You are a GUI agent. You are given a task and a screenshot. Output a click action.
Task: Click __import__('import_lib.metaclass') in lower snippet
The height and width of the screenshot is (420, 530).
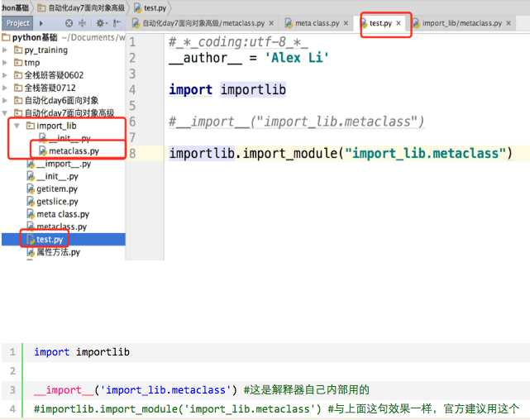click(x=136, y=390)
